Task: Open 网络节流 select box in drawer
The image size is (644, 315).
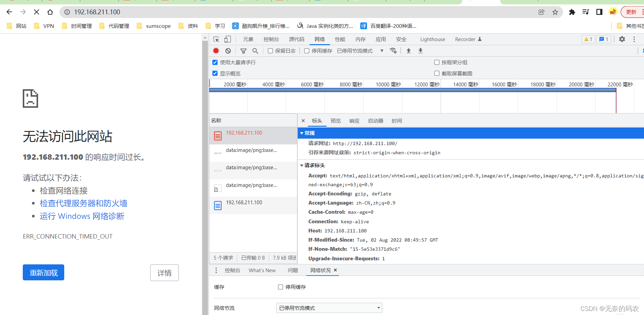Action: [329, 308]
